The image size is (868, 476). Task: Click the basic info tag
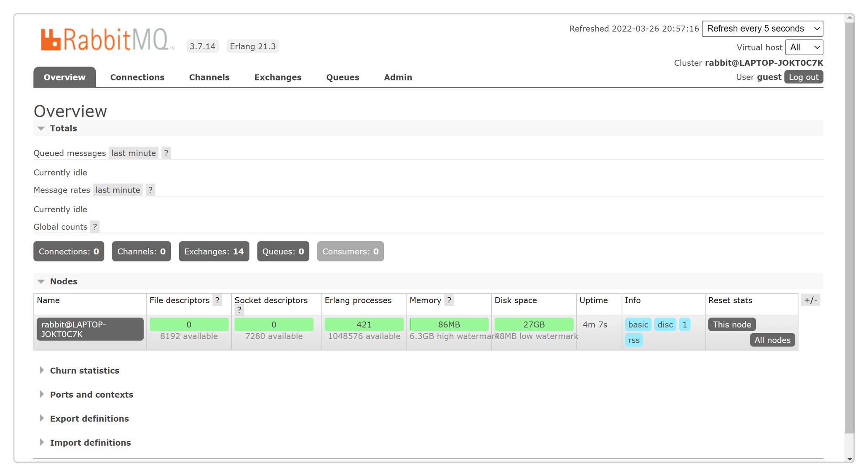638,325
